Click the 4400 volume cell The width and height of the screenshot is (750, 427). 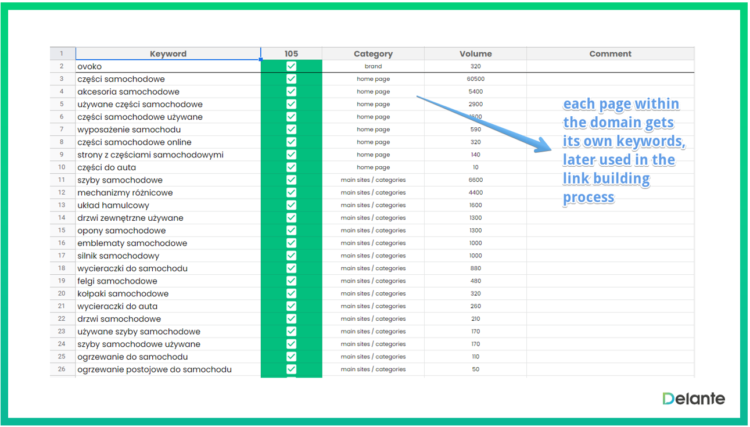coord(475,193)
